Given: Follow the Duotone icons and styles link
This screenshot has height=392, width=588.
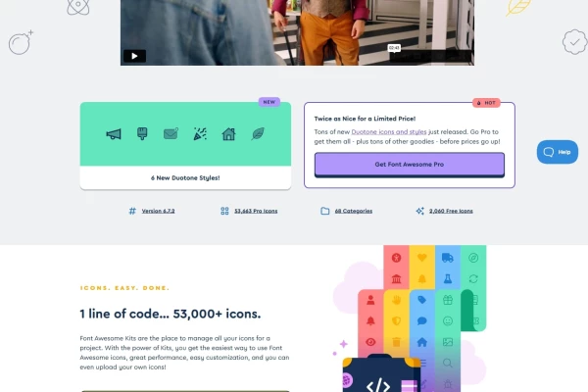Looking at the screenshot, I should click(x=389, y=131).
